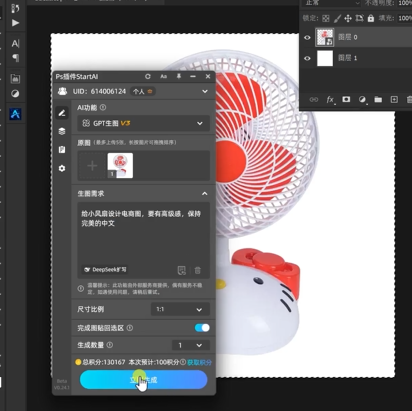Collapse the 生图需求 section
This screenshot has height=411, width=412.
204,193
